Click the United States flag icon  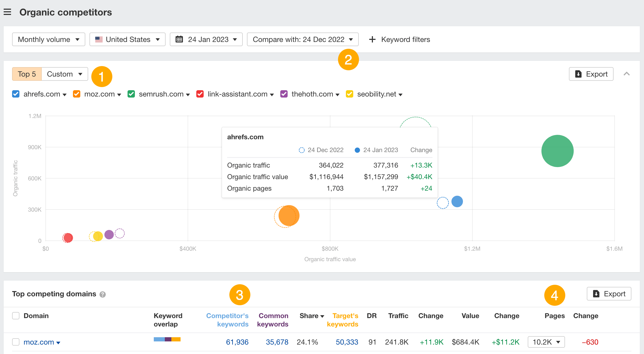pos(99,39)
